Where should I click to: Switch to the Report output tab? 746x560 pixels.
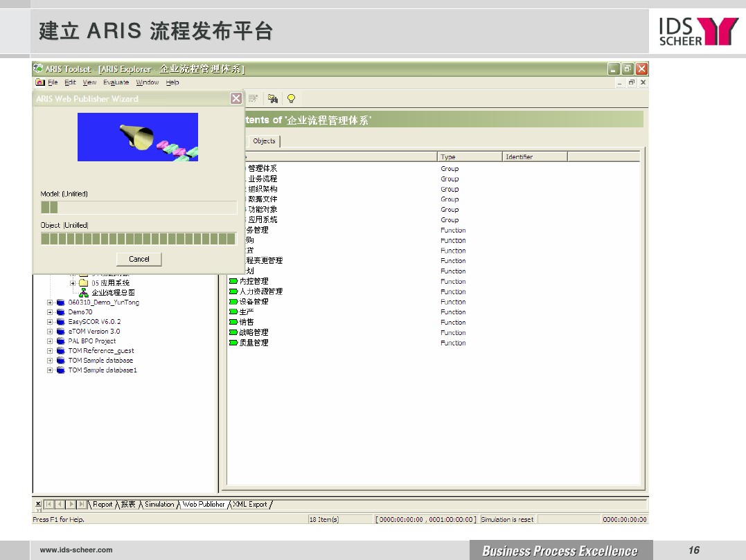[x=103, y=504]
